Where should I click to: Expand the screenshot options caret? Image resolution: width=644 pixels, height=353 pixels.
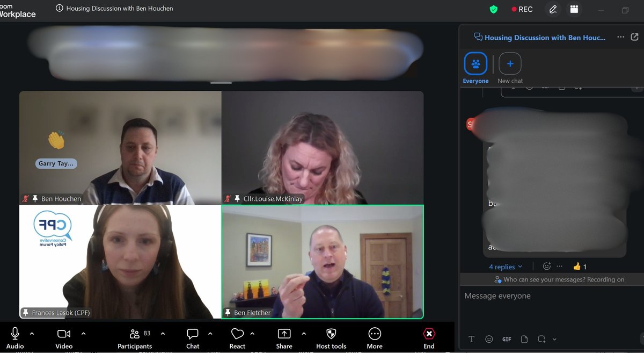pyautogui.click(x=554, y=339)
